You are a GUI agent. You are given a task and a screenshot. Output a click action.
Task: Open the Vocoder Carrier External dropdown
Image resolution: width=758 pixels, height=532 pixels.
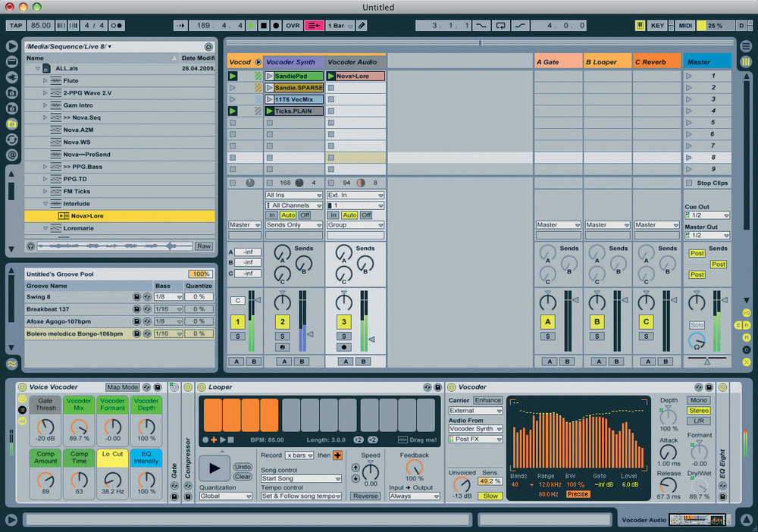(476, 411)
